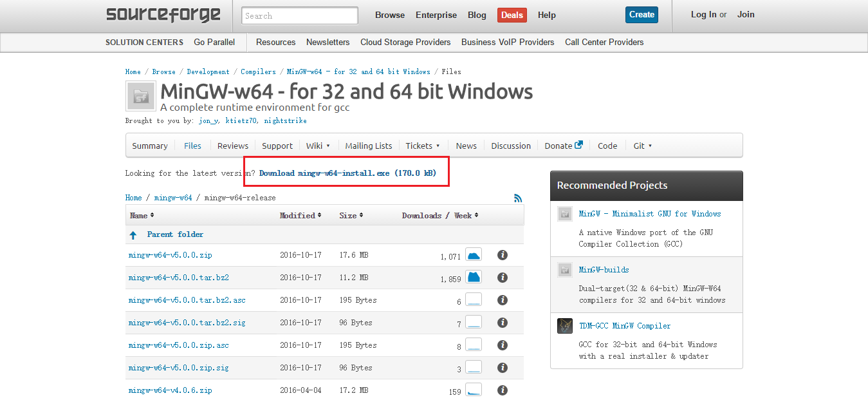Sort files by Modified column
This screenshot has height=400, width=868.
300,215
